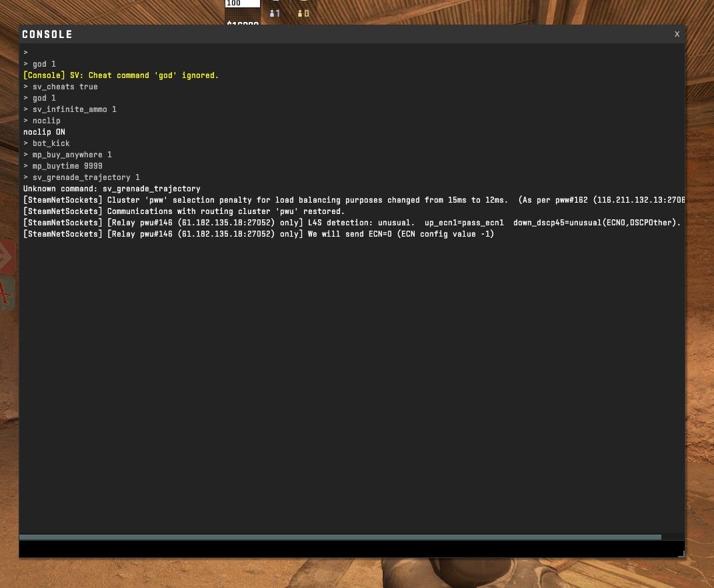Click the 'bot_kick' command line
Screen dimensions: 714x588
51,143
